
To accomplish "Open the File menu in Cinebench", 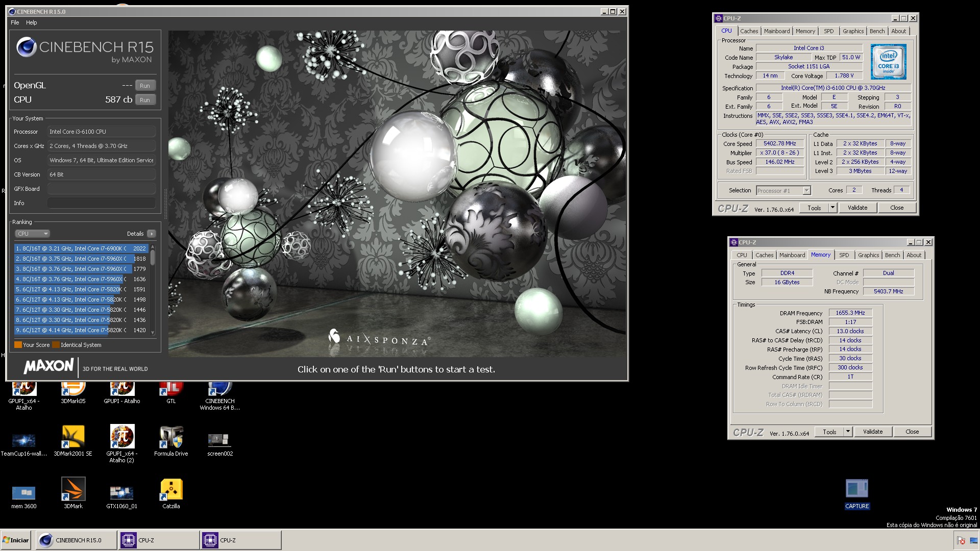I will click(x=15, y=22).
